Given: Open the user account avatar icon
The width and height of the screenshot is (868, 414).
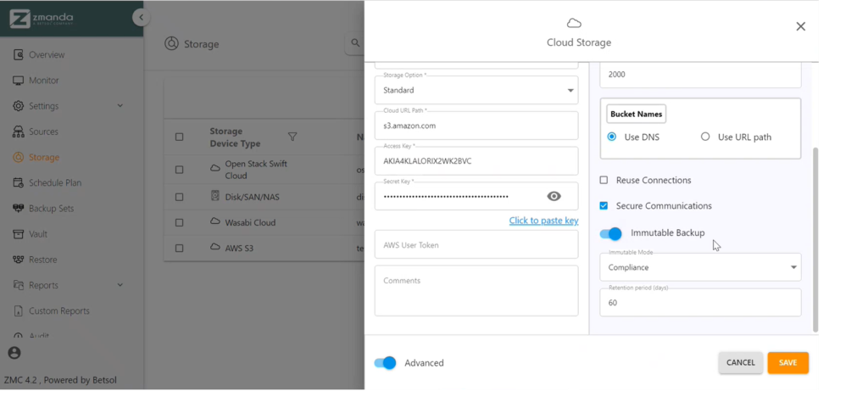Looking at the screenshot, I should (x=14, y=352).
